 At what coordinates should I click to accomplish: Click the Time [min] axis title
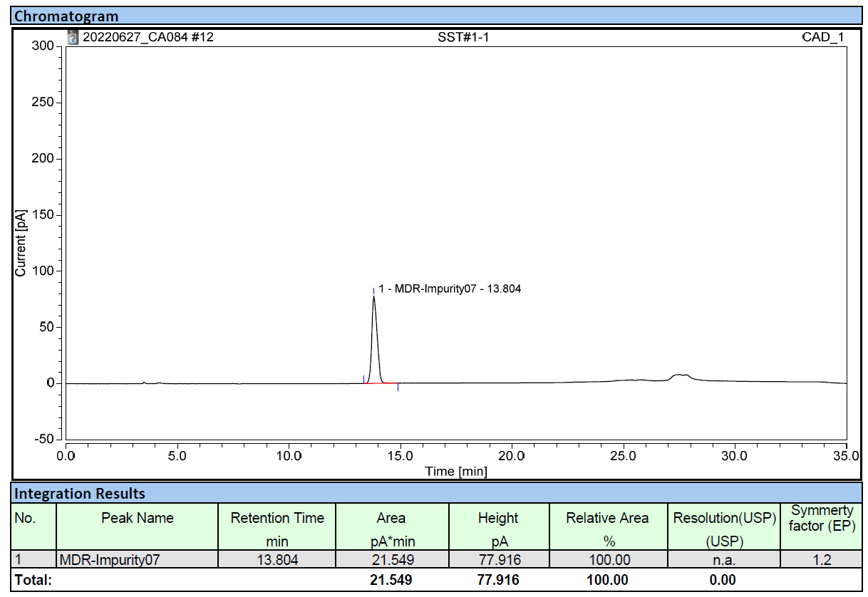pos(456,471)
